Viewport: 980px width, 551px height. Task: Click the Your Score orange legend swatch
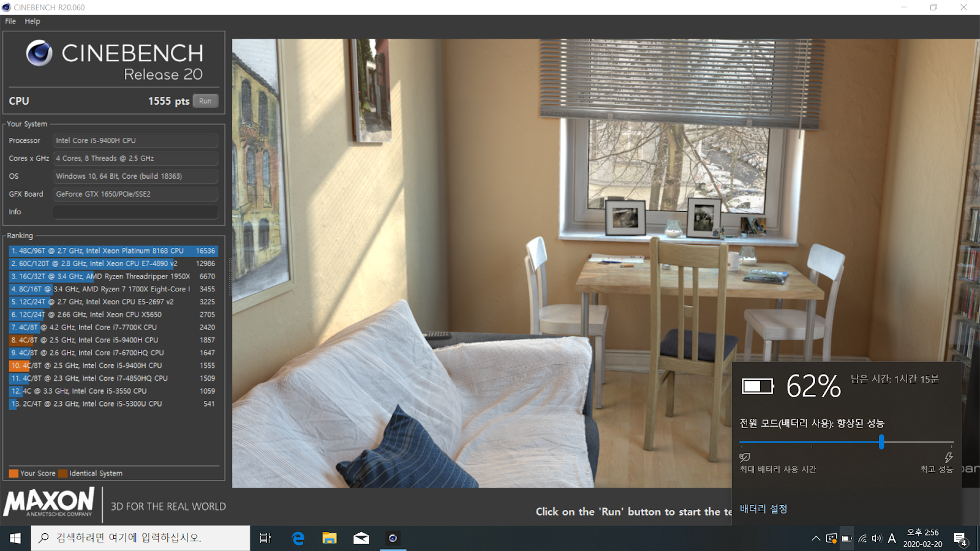click(13, 473)
